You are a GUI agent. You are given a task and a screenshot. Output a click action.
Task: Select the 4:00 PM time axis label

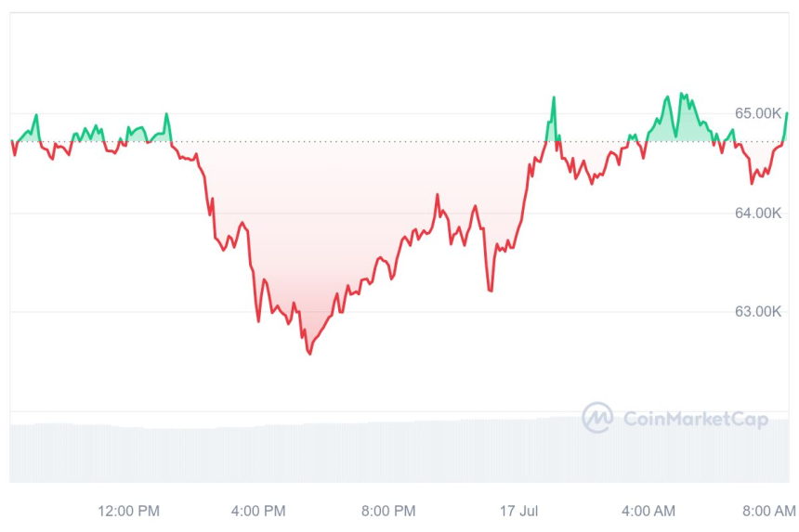pos(258,511)
